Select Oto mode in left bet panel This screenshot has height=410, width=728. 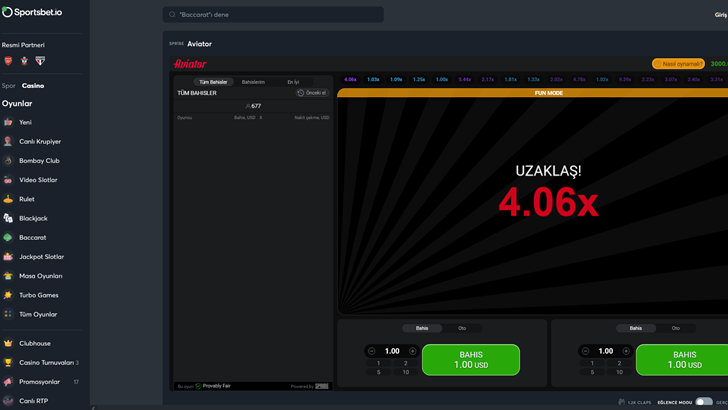pos(462,328)
